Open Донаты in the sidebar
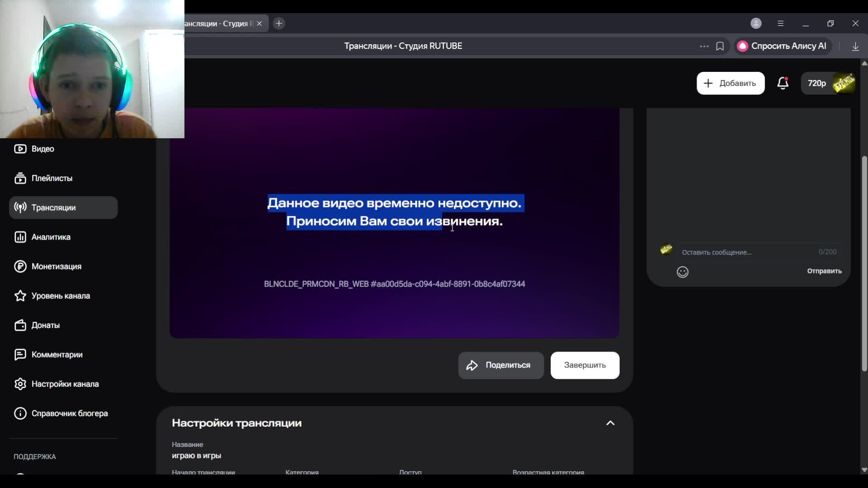The image size is (868, 488). pyautogui.click(x=63, y=325)
